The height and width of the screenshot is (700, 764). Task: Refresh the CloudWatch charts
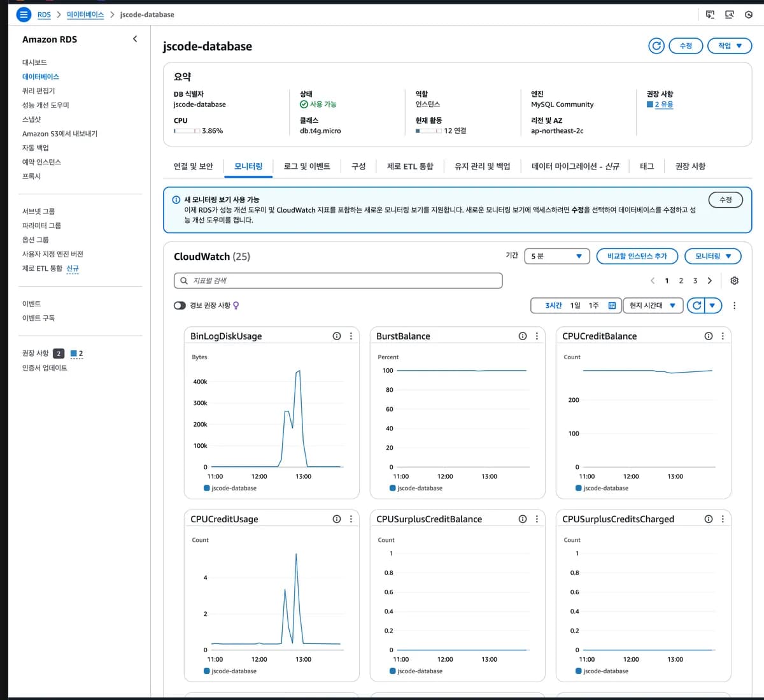pos(697,306)
